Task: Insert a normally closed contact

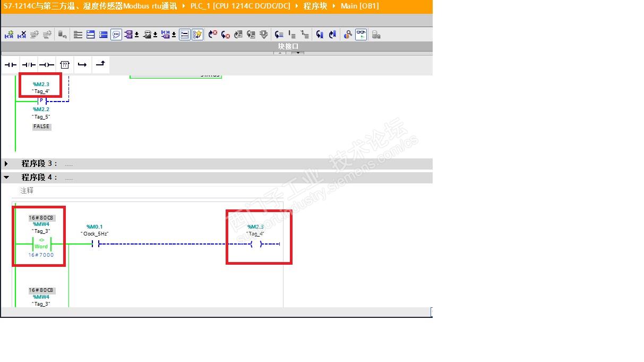Action: tap(29, 65)
